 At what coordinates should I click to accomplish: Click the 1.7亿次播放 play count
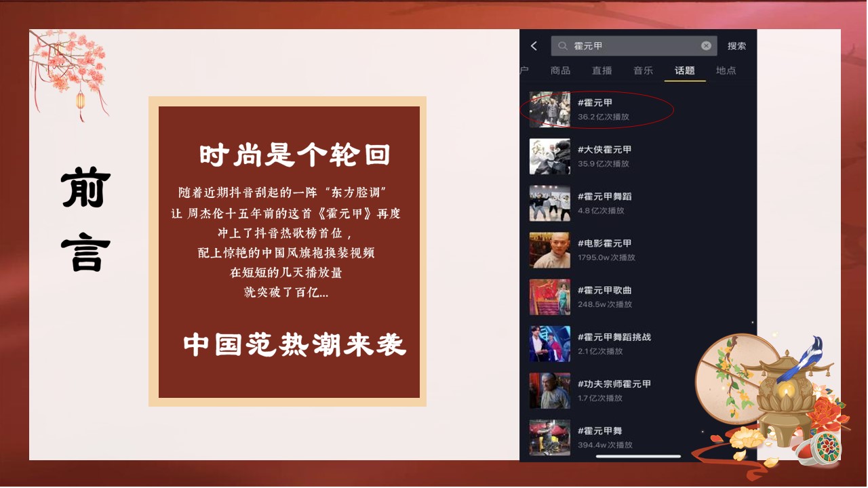pos(600,398)
